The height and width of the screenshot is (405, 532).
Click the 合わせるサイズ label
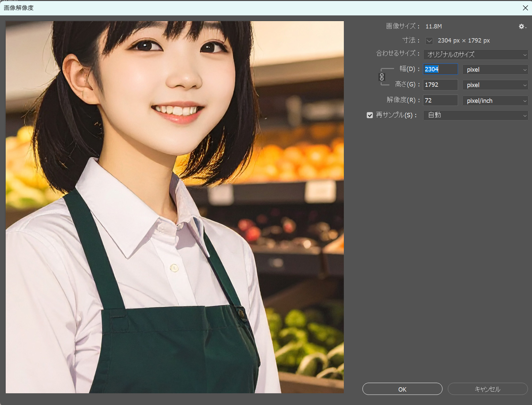pyautogui.click(x=398, y=53)
